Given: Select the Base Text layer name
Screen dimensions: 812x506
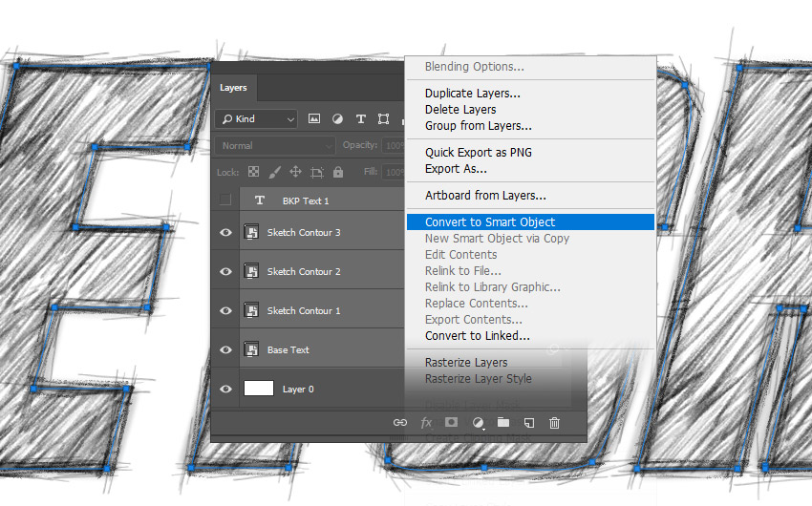Looking at the screenshot, I should pyautogui.click(x=288, y=349).
